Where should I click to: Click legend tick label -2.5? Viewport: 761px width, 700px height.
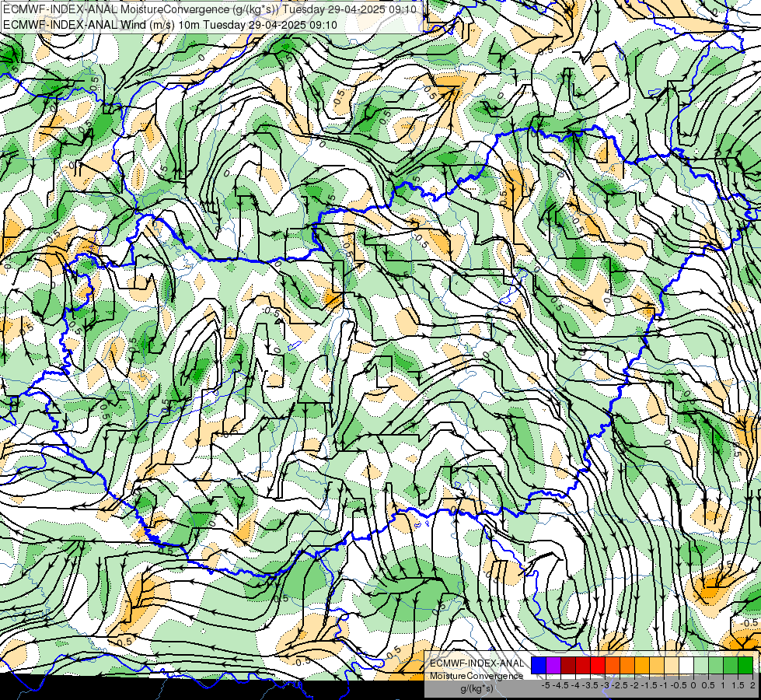pos(620,685)
